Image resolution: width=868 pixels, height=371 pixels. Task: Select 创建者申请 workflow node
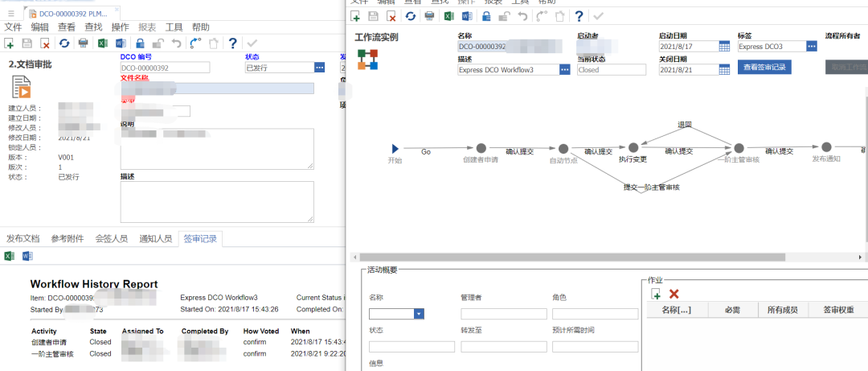481,148
